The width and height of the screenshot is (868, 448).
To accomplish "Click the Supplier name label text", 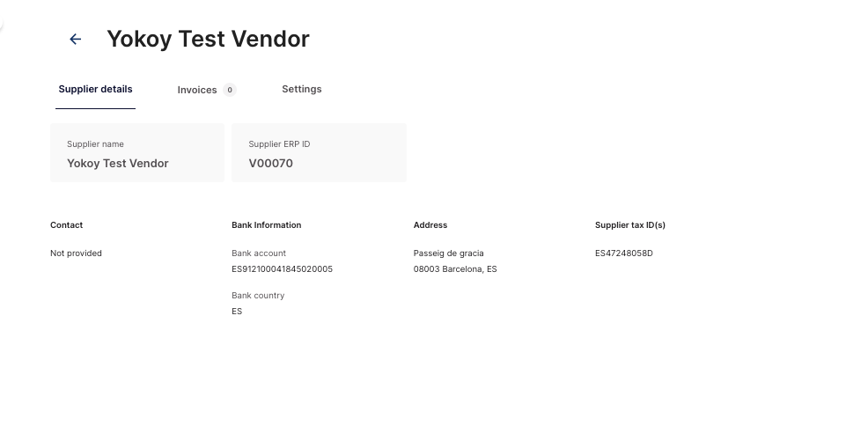I will tap(95, 144).
